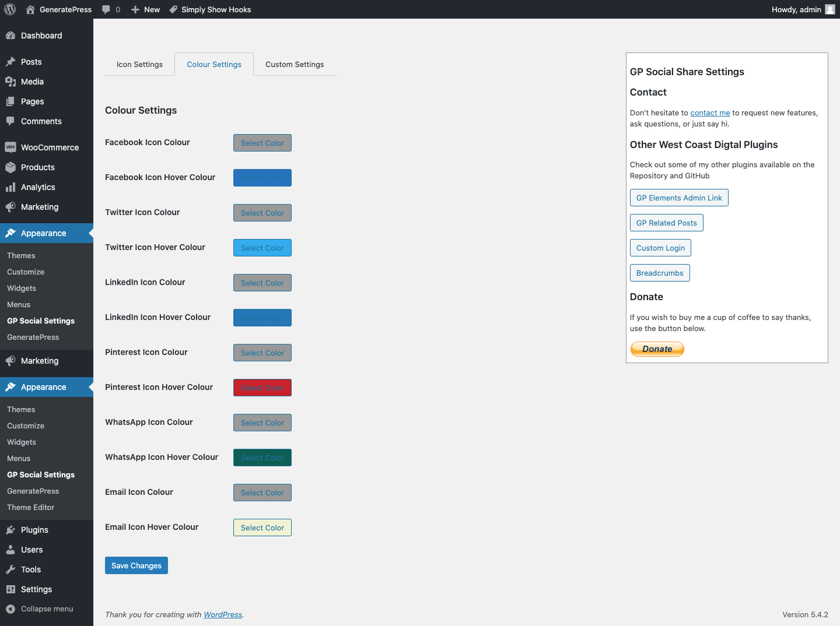Screen dimensions: 840x626
Task: Click the GeneratePress site name in admin bar
Action: coord(65,9)
